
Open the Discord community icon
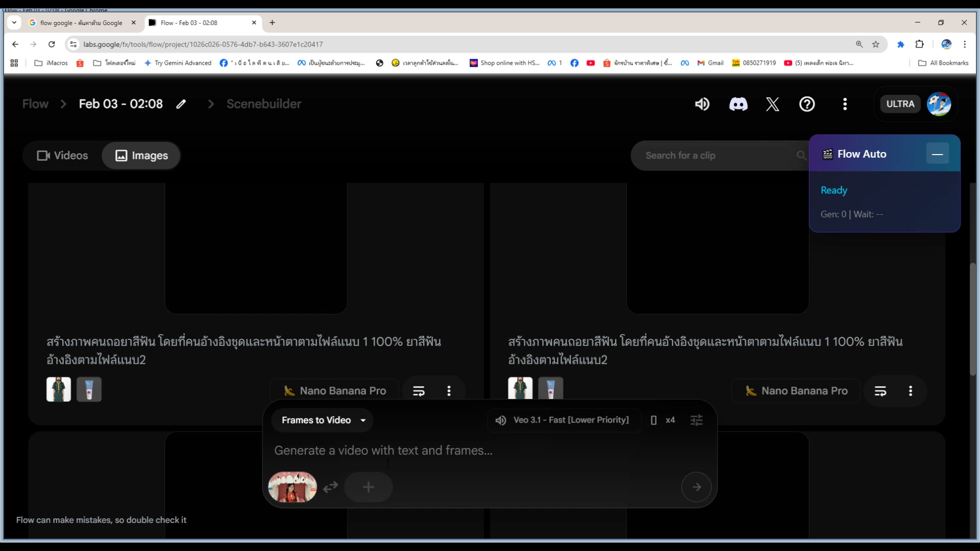point(738,104)
